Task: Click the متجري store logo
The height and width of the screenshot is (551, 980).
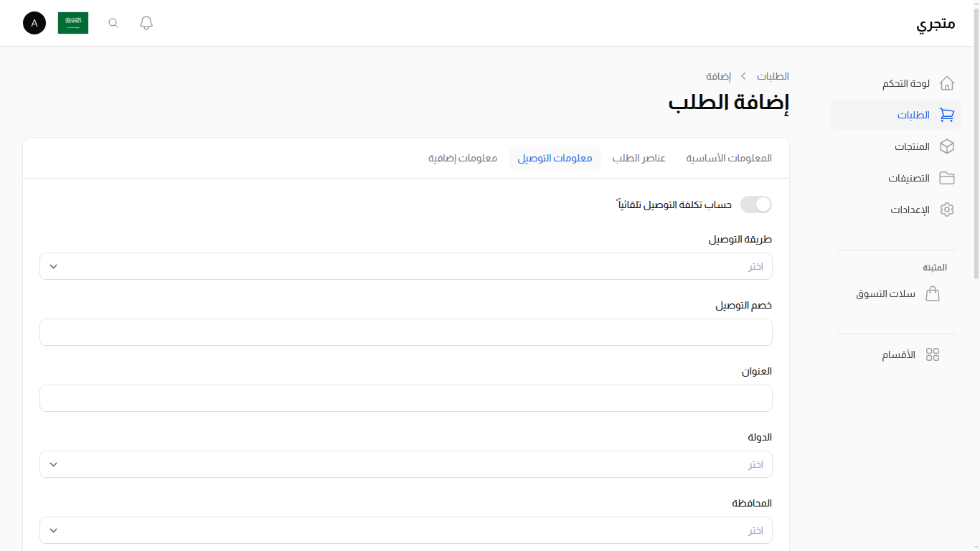Action: pos(934,23)
